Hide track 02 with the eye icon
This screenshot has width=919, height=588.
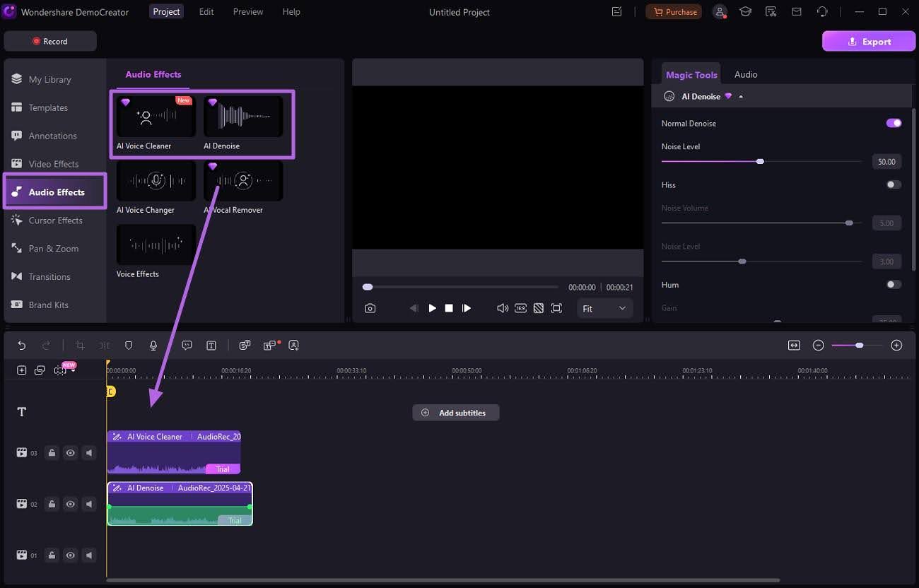coord(70,504)
